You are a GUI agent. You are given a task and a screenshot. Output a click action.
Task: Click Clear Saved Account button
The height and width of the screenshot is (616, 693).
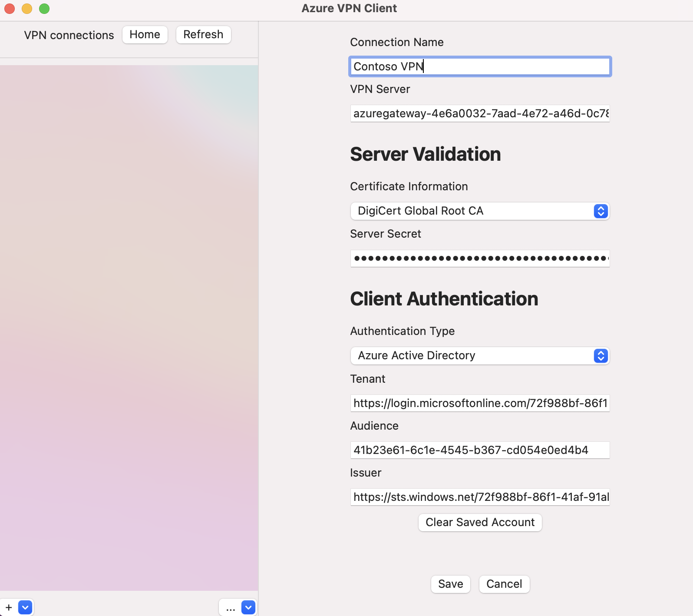point(480,523)
